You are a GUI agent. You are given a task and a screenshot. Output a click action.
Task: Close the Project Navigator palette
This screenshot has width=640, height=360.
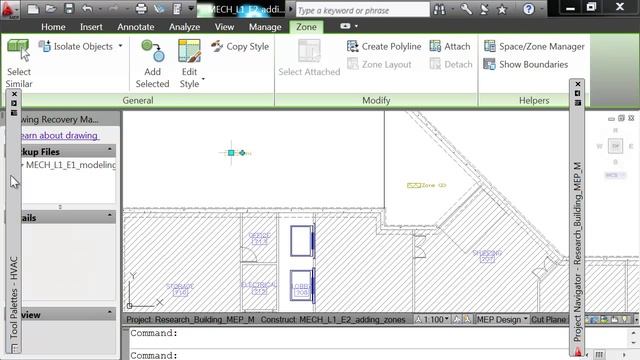578,84
